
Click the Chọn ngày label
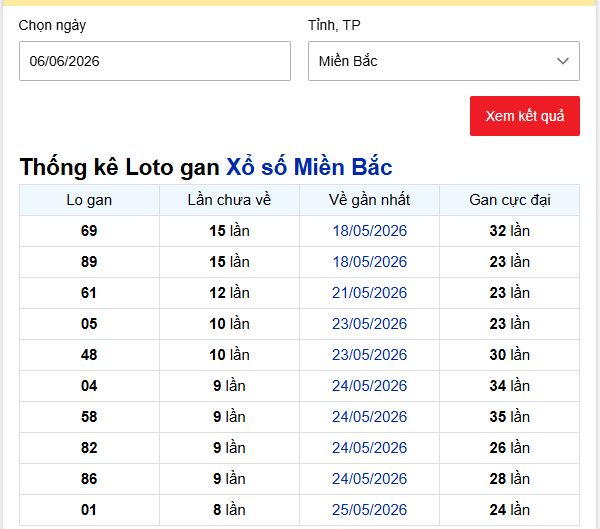[52, 26]
